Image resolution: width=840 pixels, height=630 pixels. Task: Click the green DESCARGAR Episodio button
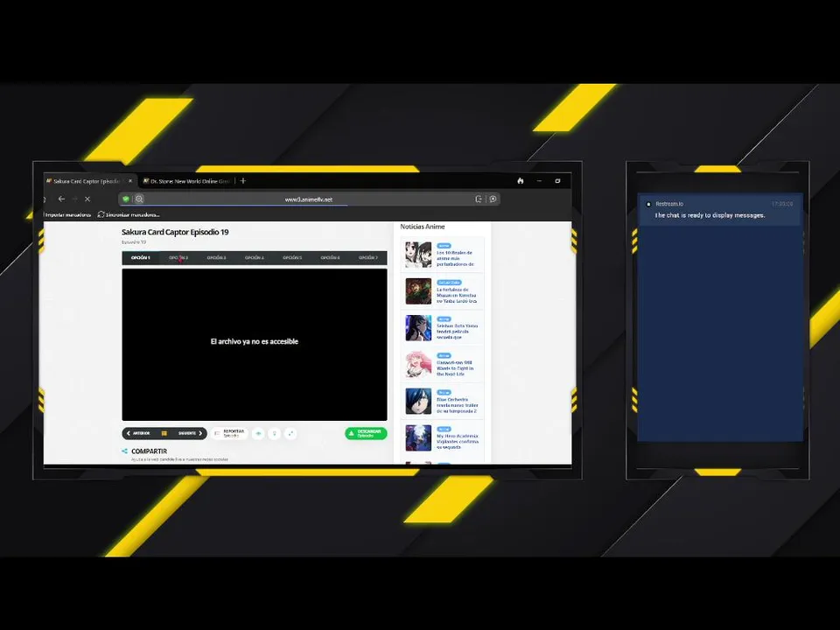[366, 433]
